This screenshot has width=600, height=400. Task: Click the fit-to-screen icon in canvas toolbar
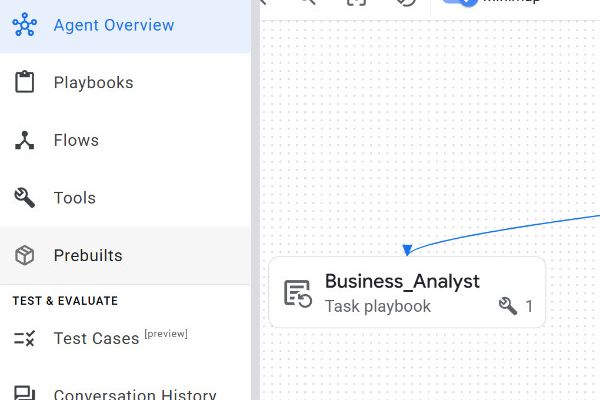coord(356,3)
